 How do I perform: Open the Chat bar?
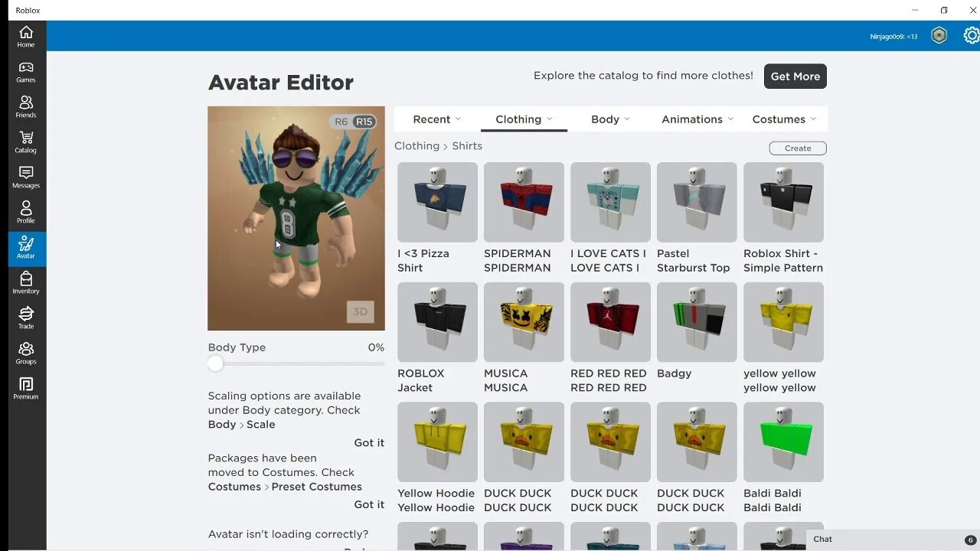[893, 540]
